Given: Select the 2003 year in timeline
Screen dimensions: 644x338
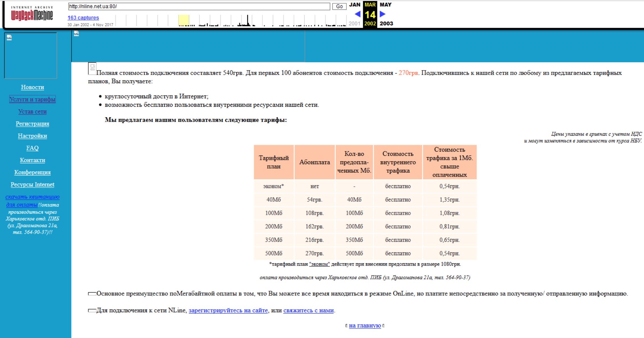Looking at the screenshot, I should [386, 24].
